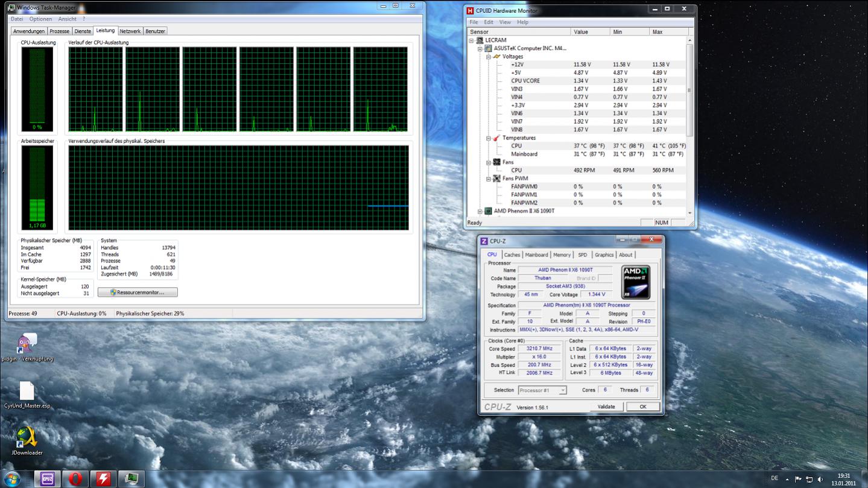The width and height of the screenshot is (868, 488).
Task: Open the Edit menu in HWMonitor
Action: tap(489, 22)
